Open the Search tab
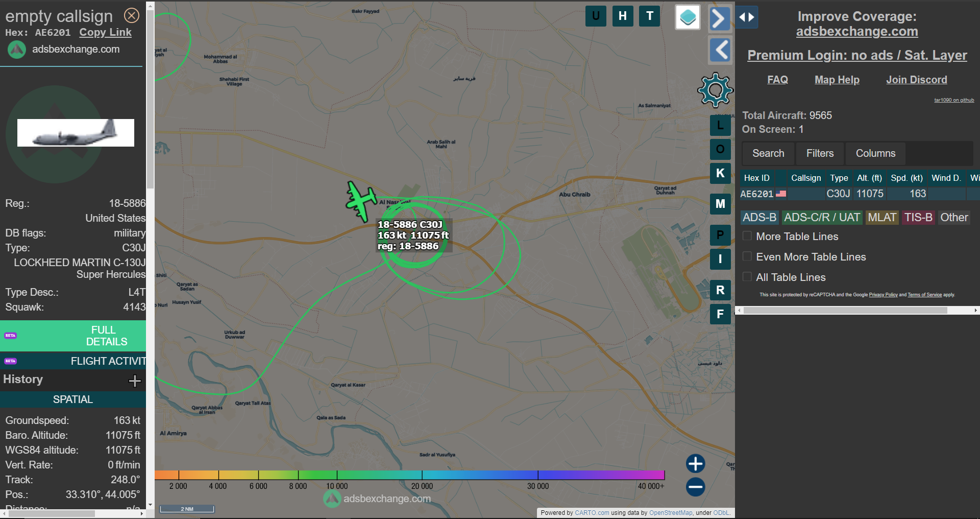980x519 pixels. pos(768,153)
